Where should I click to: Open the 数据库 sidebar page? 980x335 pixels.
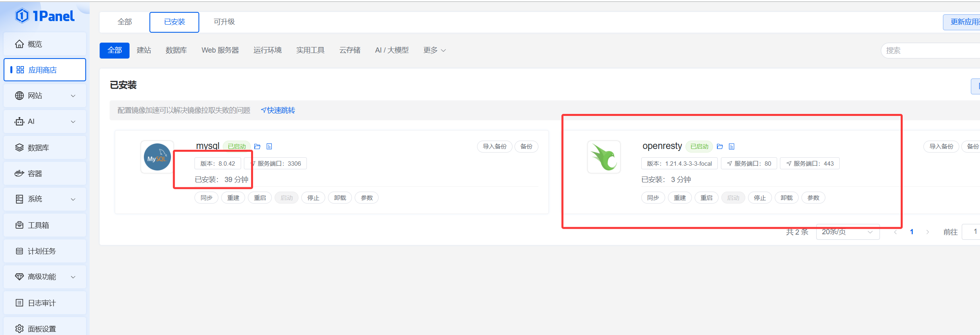[45, 147]
